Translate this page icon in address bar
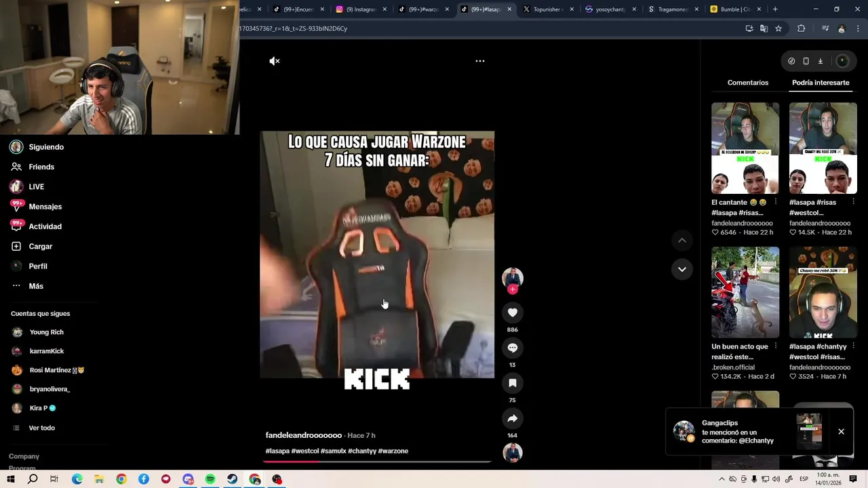Image resolution: width=868 pixels, height=488 pixels. (764, 28)
